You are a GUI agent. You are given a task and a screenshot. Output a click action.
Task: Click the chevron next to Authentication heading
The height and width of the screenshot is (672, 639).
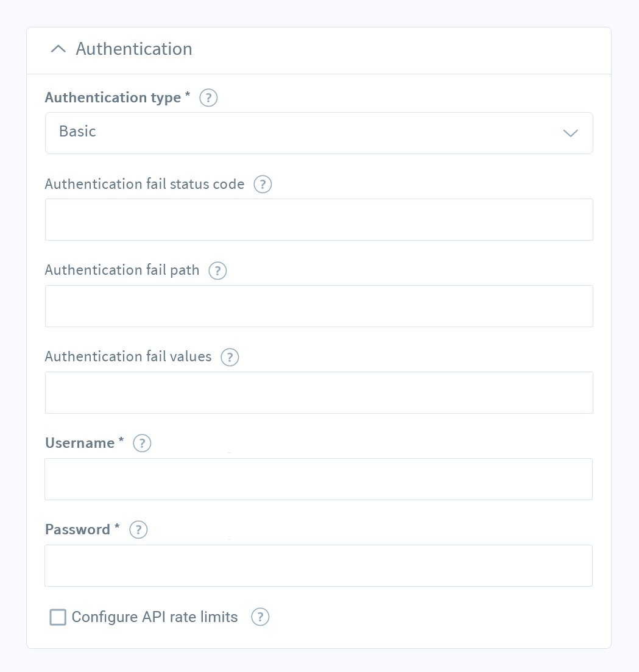pyautogui.click(x=58, y=49)
